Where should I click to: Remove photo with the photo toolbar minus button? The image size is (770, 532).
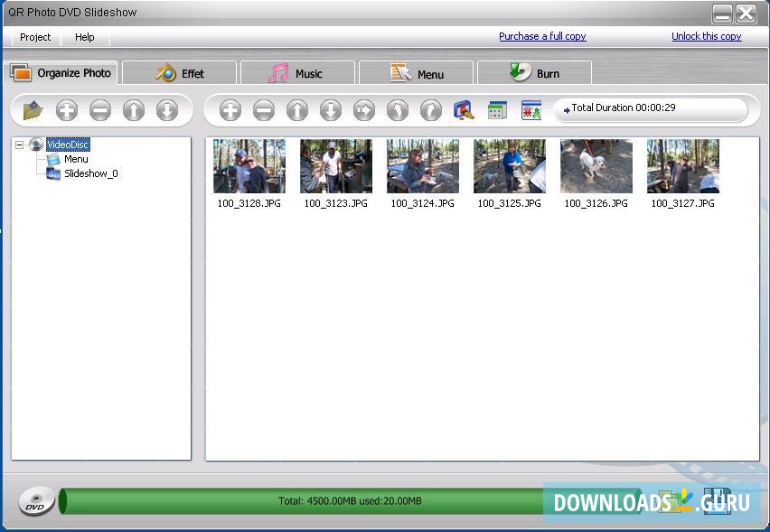point(264,110)
